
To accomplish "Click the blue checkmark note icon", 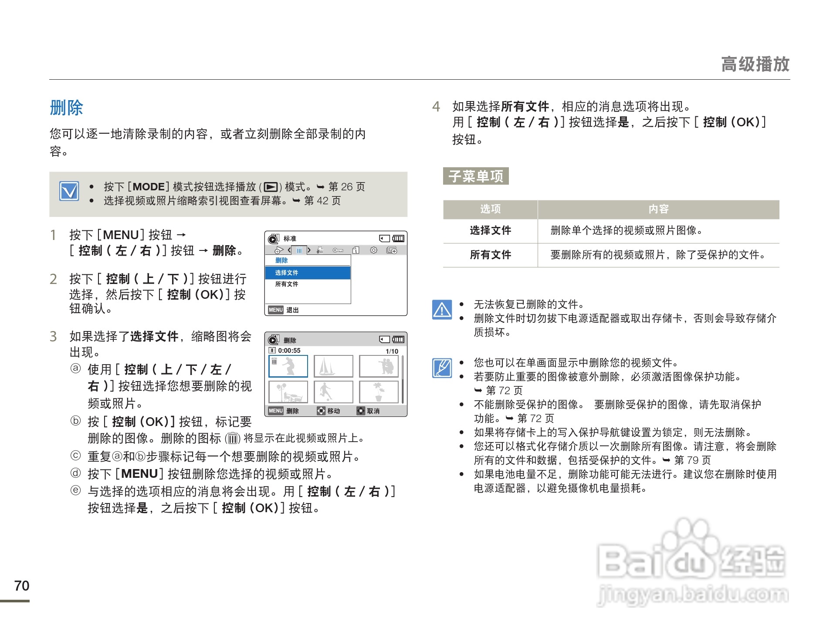I will 69,191.
